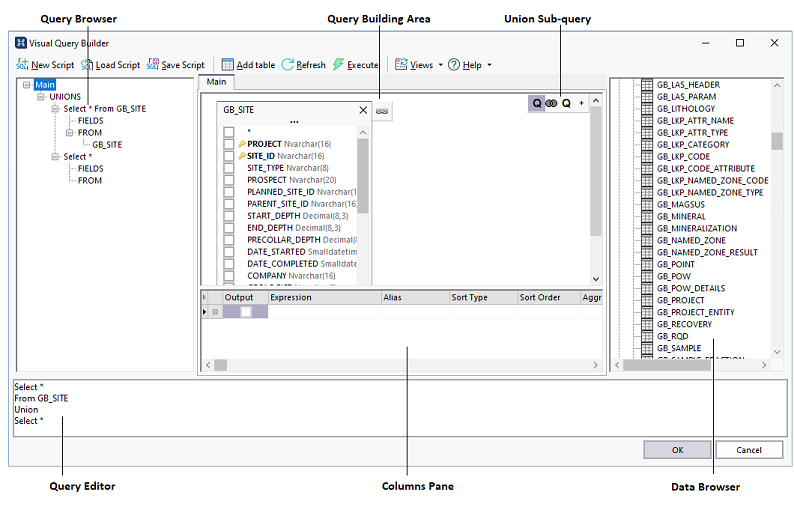Click the Help menu label
This screenshot has height=506, width=794.
click(x=472, y=65)
